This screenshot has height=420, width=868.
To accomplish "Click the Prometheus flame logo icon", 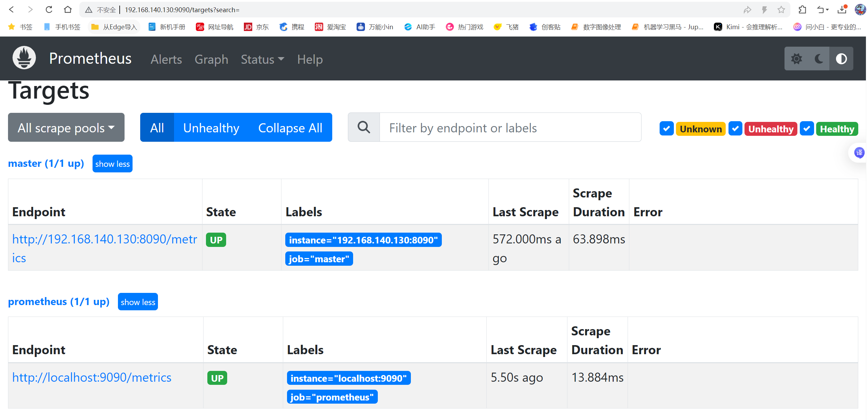I will (x=24, y=58).
